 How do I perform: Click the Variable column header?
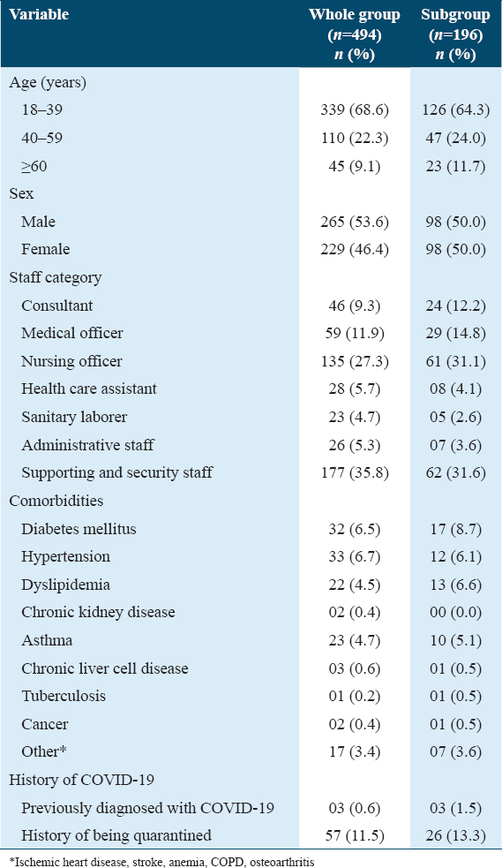pos(39,14)
